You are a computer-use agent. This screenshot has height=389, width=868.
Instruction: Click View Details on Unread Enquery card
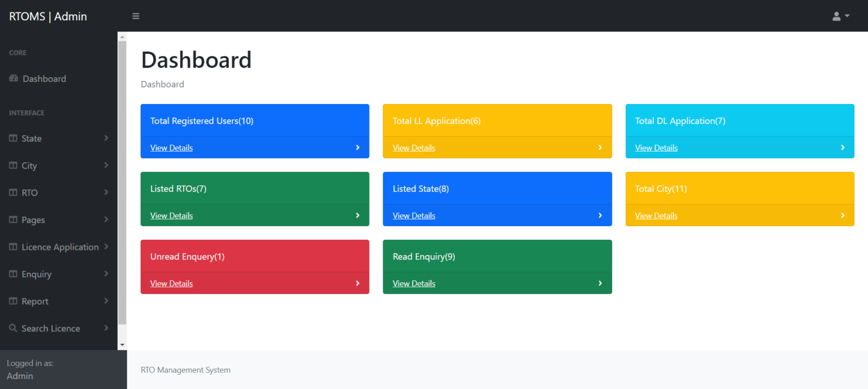[171, 283]
